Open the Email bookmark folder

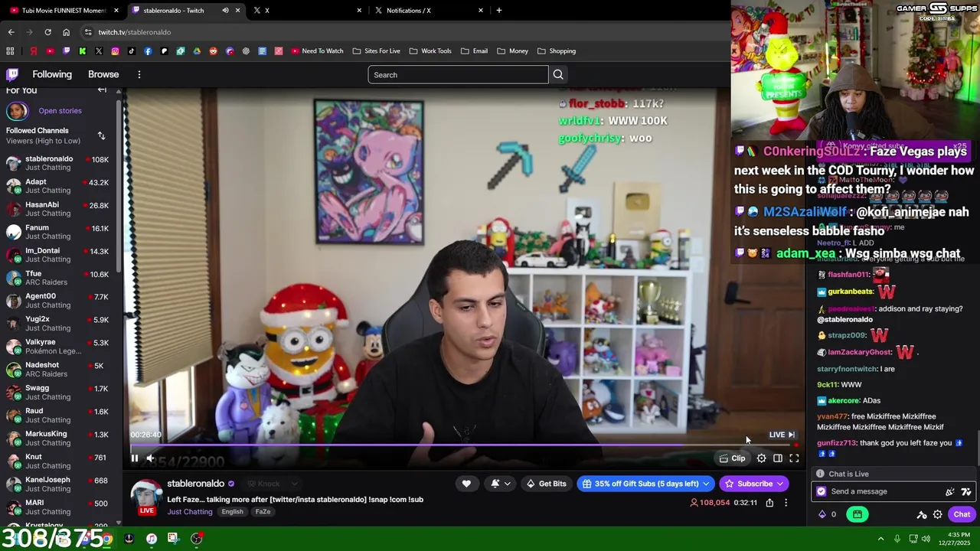click(x=474, y=51)
